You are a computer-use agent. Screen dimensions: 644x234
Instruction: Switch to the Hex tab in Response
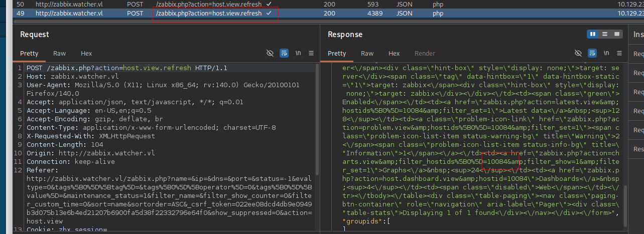pyautogui.click(x=394, y=54)
